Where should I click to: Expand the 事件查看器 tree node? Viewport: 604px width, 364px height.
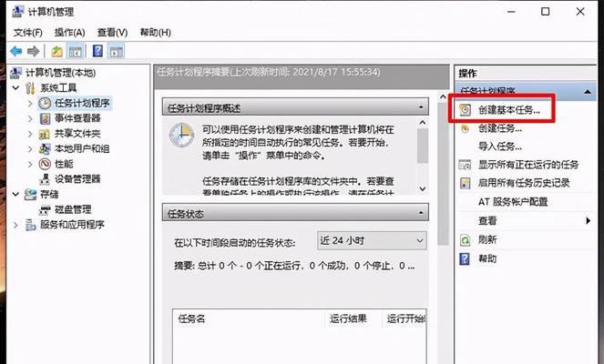(x=30, y=118)
